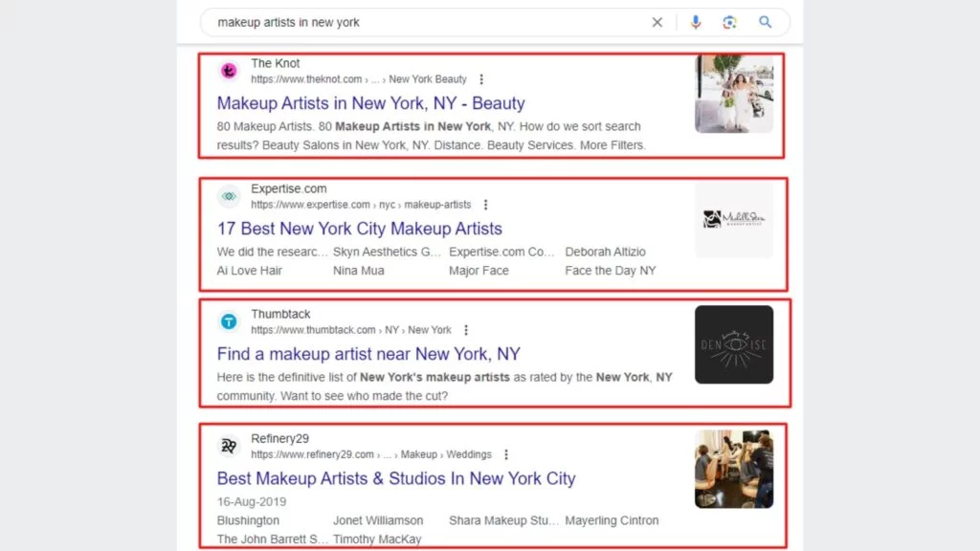Open Thumbtack dark Denise eye thumbnail
Screen dimensions: 980x551
[734, 344]
